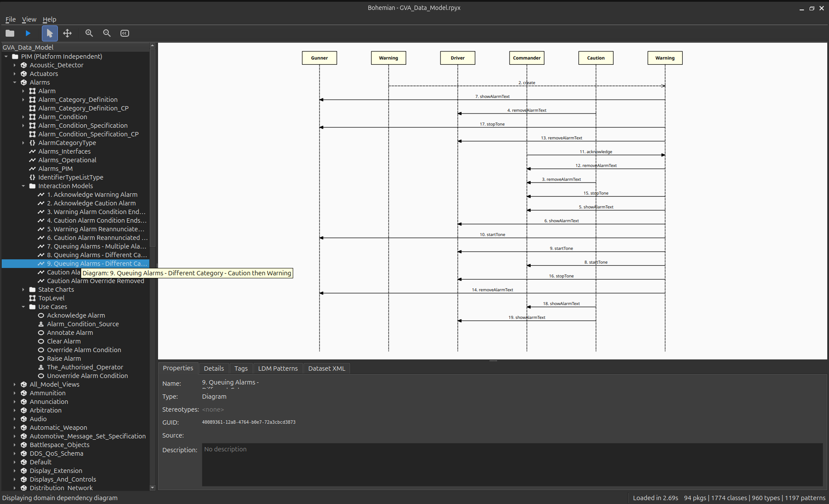Zoom out of the sequence diagram

[x=107, y=33]
